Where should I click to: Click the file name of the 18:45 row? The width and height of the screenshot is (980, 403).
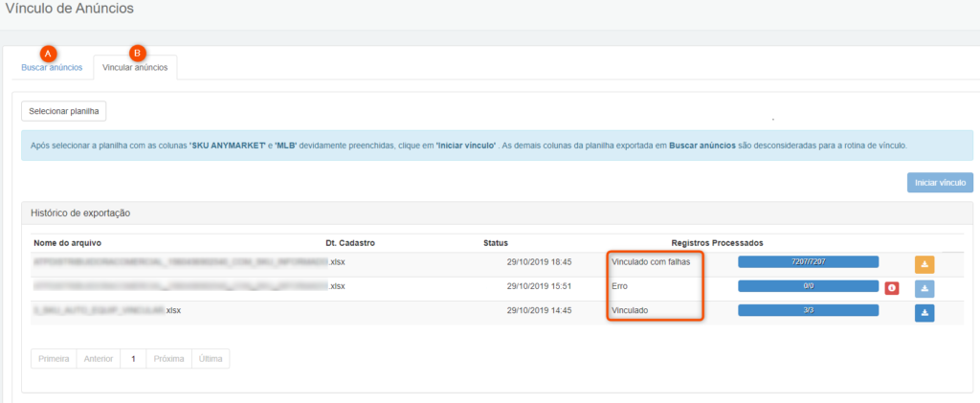(x=189, y=261)
